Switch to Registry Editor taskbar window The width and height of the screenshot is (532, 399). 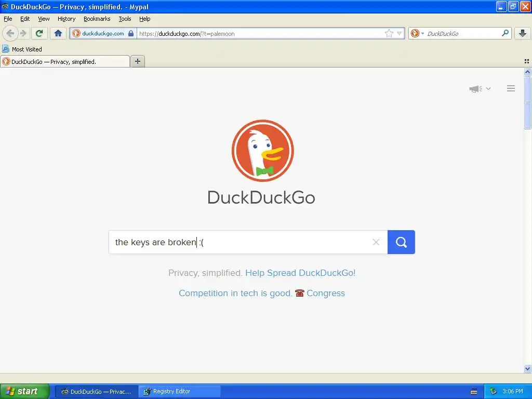point(180,392)
